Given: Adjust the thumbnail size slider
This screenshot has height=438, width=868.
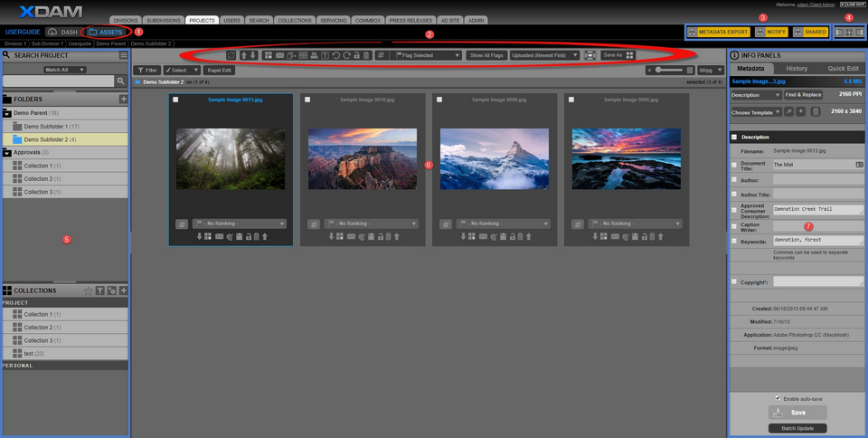Looking at the screenshot, I should point(671,70).
